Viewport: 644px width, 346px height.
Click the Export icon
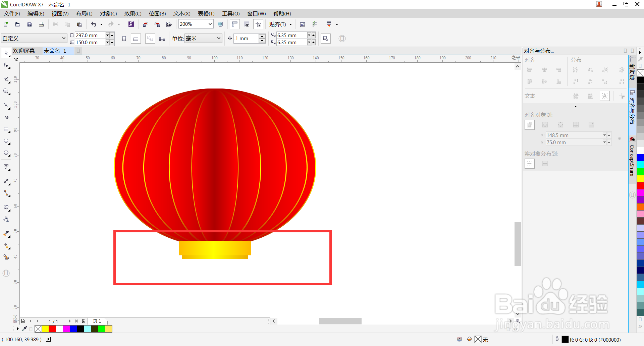(157, 24)
